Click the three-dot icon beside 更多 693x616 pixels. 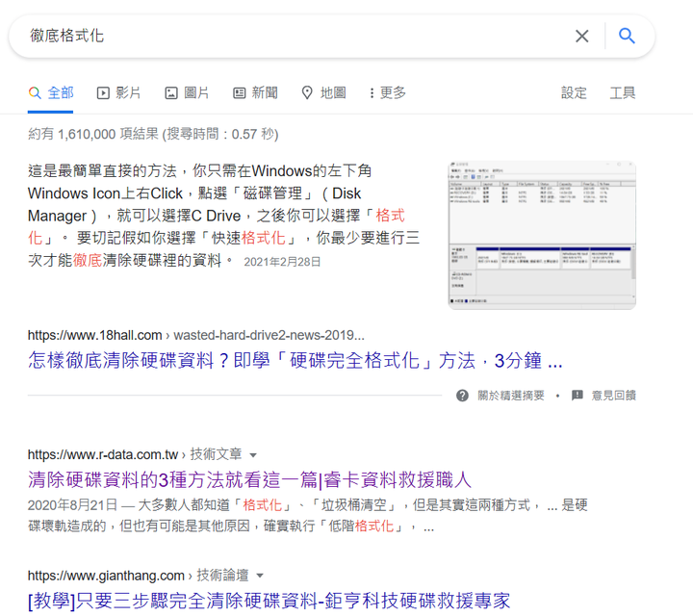tap(372, 92)
